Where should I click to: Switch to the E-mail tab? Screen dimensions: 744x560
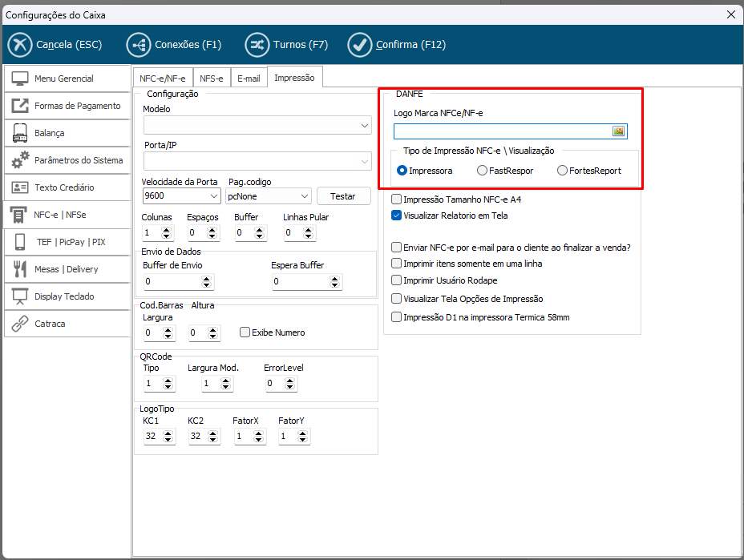pyautogui.click(x=249, y=79)
